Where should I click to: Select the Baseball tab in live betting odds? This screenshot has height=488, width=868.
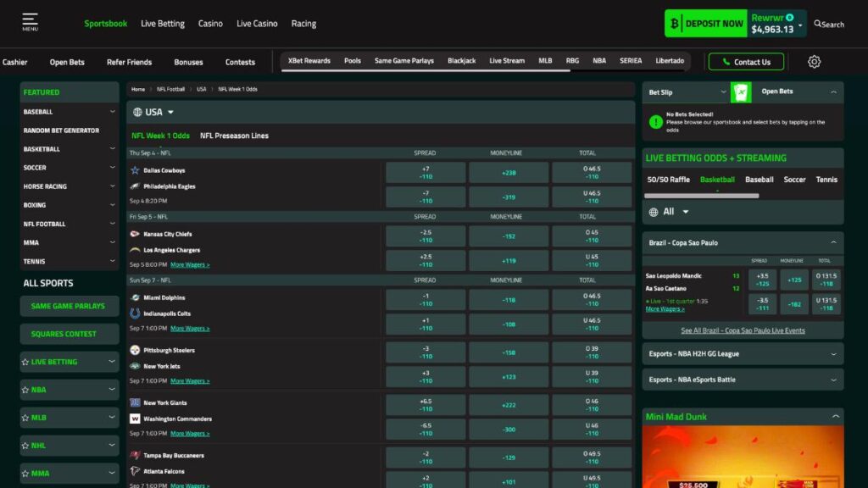point(759,180)
